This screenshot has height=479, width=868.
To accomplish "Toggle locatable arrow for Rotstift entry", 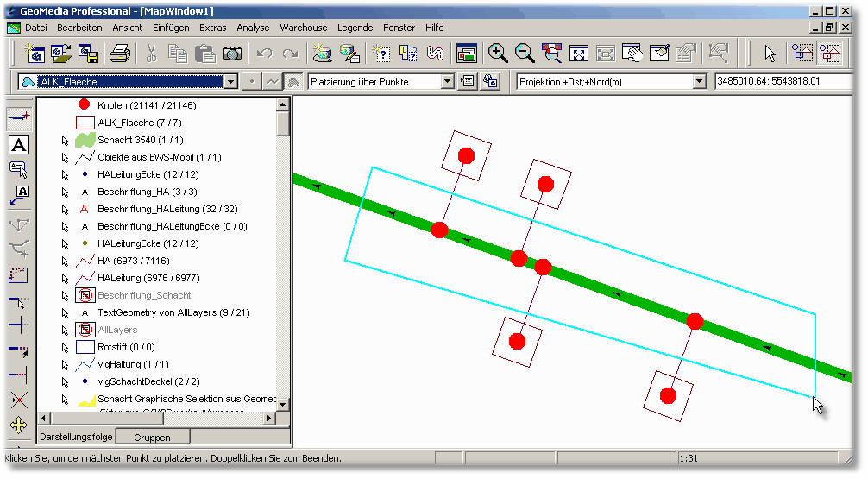I will point(65,347).
